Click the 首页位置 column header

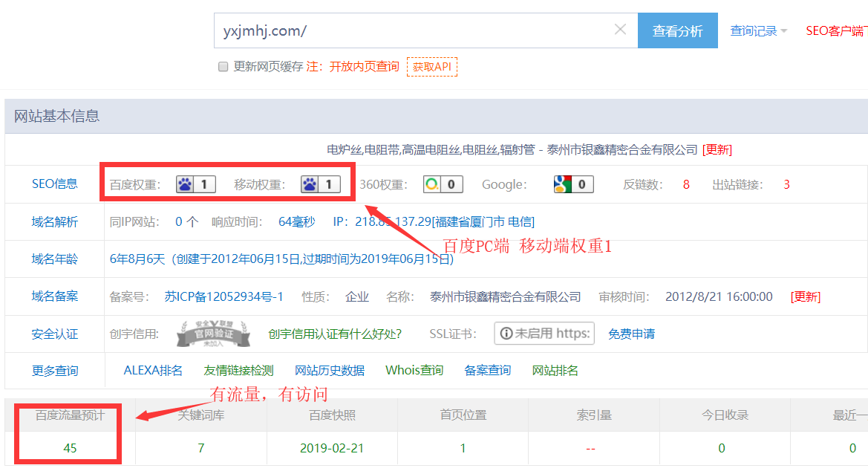[463, 415]
